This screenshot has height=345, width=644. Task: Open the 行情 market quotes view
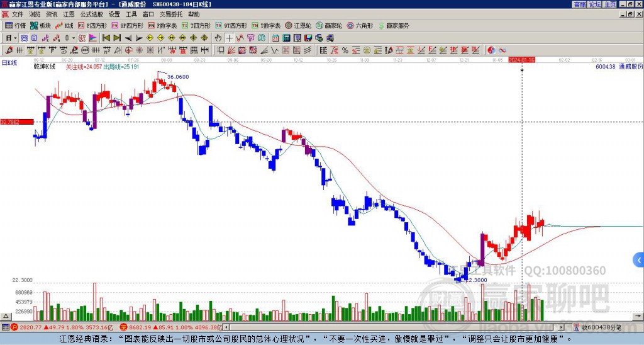(x=15, y=25)
